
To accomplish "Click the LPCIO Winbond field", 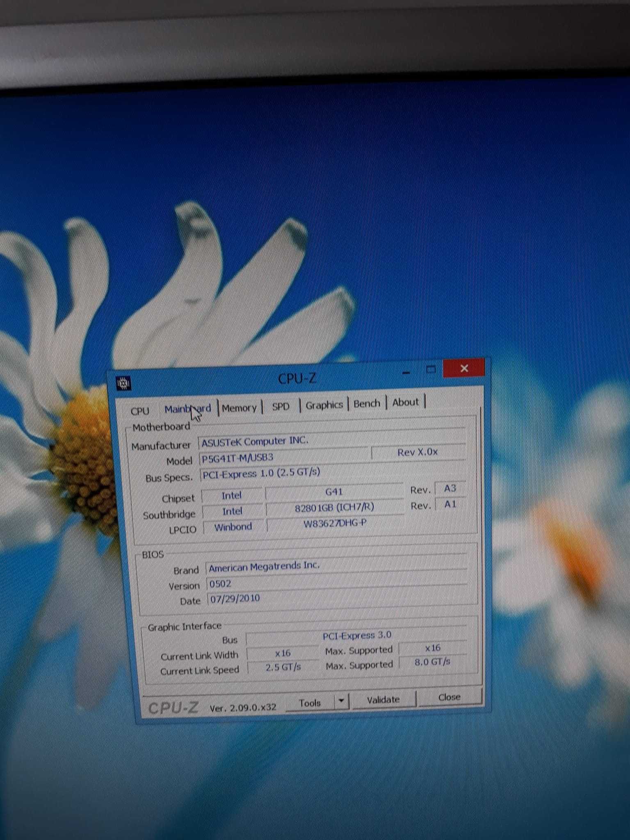I will click(x=233, y=527).
